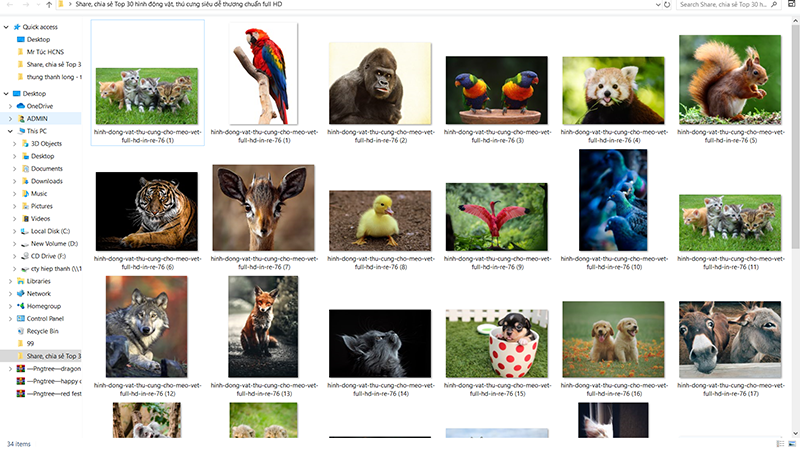
Task: Open the 3D Objects folder icon
Action: [x=25, y=144]
